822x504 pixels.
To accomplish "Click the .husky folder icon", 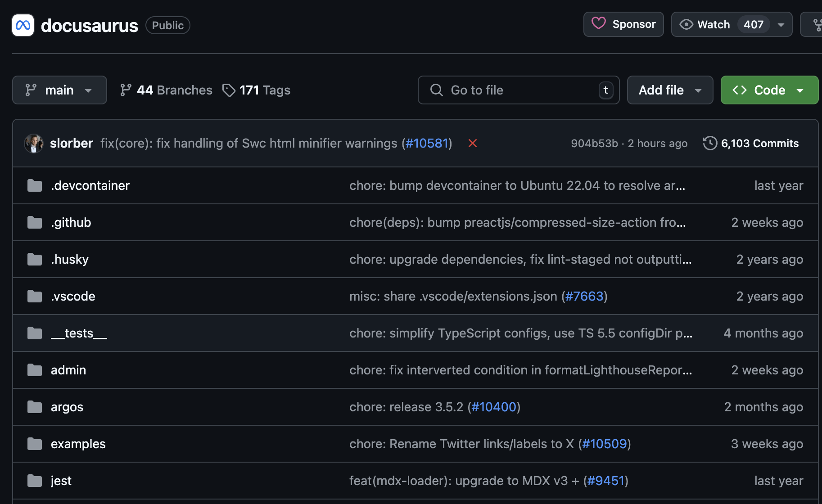I will 35,259.
